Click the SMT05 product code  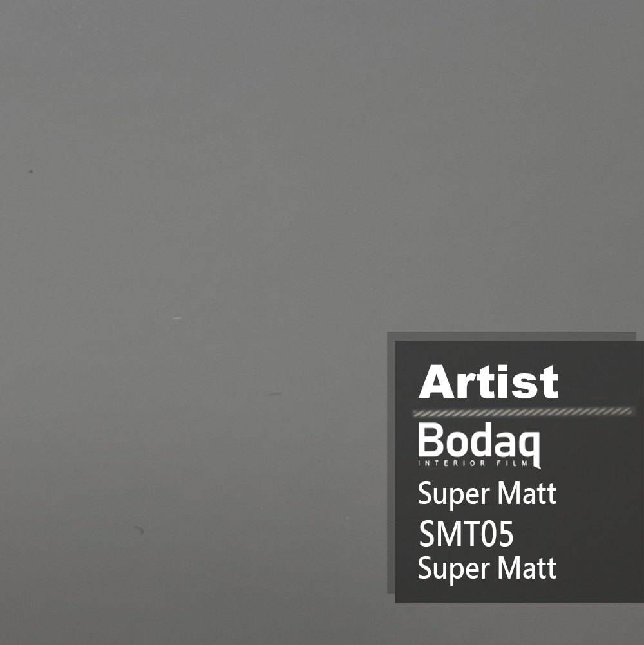466,534
